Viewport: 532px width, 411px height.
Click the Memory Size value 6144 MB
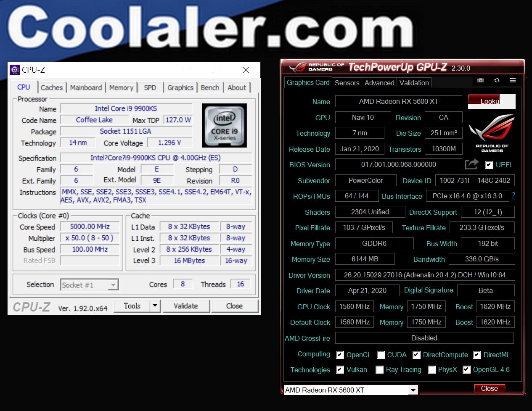pyautogui.click(x=365, y=259)
